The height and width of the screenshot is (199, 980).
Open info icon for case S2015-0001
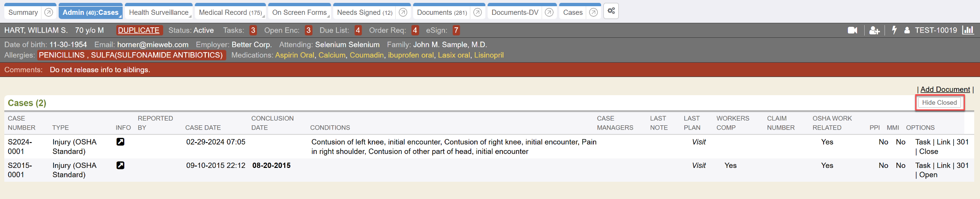(x=121, y=165)
